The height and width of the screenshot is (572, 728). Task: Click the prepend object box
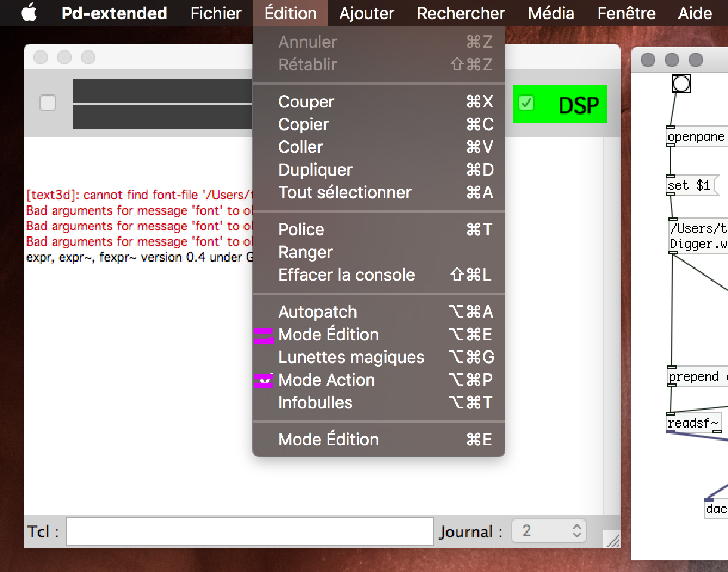click(697, 377)
